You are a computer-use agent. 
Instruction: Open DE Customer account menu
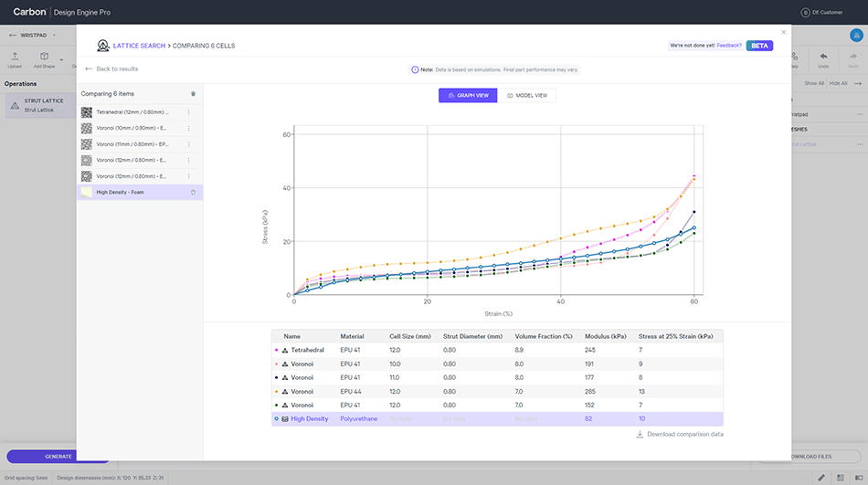tap(821, 12)
